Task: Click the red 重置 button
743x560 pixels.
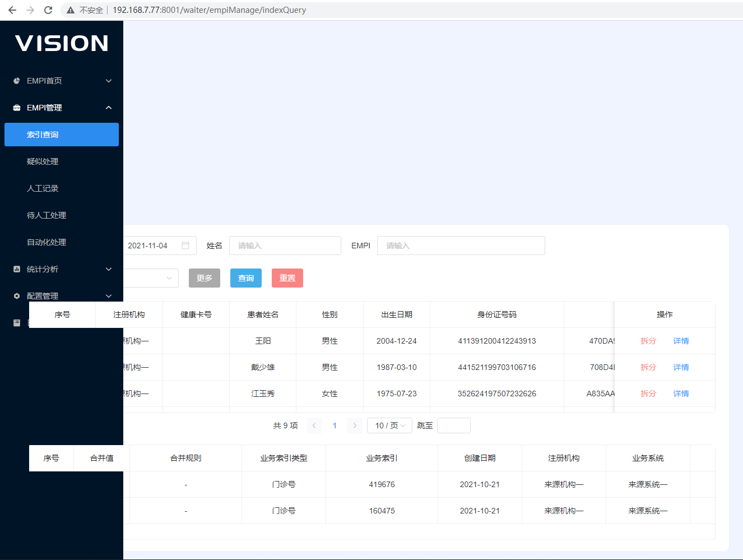Action: coord(287,278)
